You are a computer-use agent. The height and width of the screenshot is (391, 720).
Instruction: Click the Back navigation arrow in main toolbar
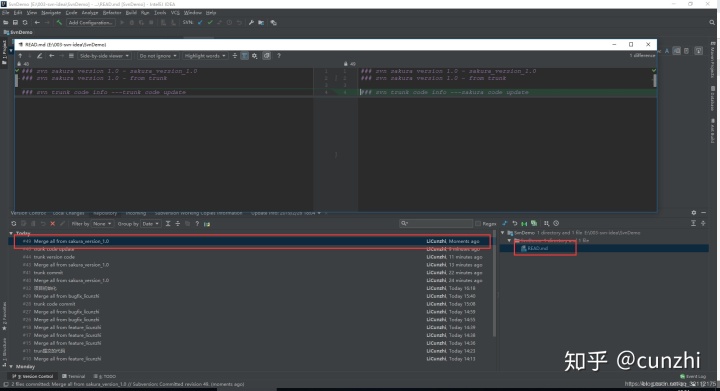(37, 22)
